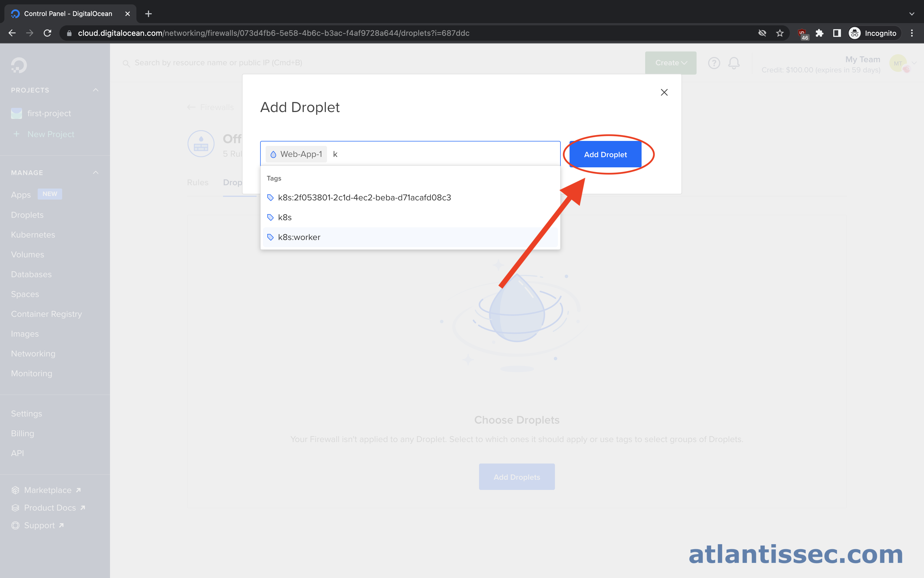Go to Images in the sidebar
This screenshot has width=924, height=578.
click(x=25, y=334)
